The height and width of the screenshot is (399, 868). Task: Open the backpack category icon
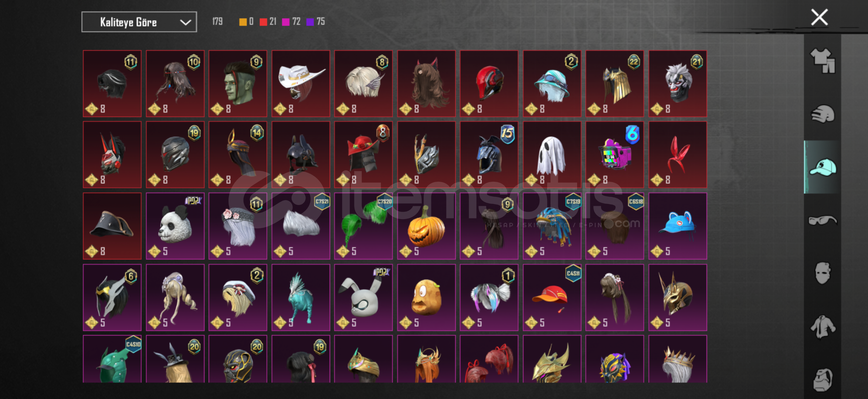(823, 379)
